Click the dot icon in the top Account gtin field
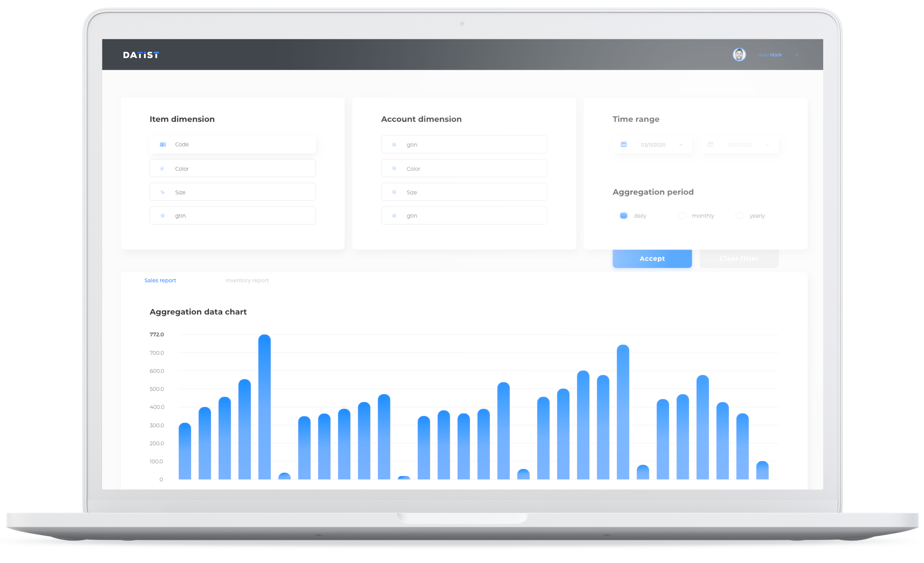Screen dimensions: 924x563 pyautogui.click(x=394, y=145)
